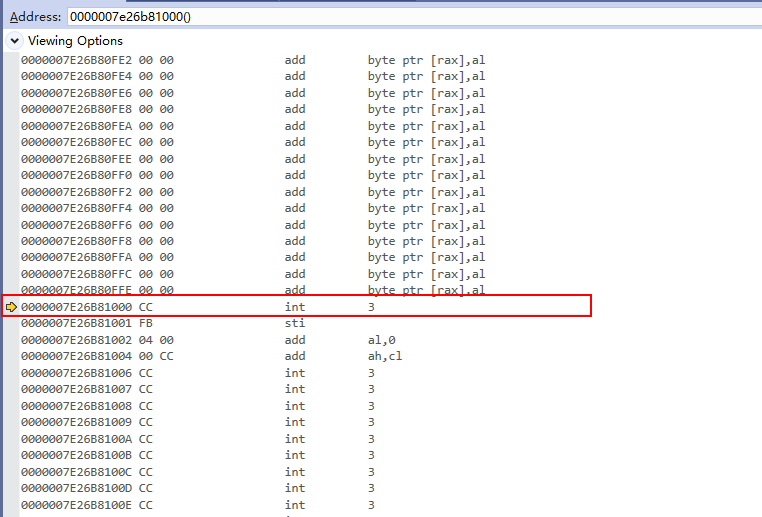Click the Address label
This screenshot has height=517, width=762.
[35, 17]
